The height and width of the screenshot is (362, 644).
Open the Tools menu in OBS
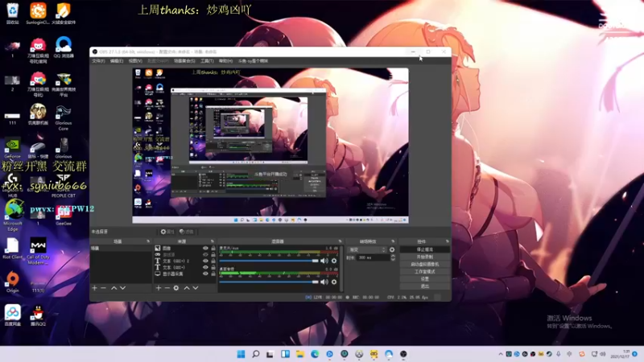[207, 61]
